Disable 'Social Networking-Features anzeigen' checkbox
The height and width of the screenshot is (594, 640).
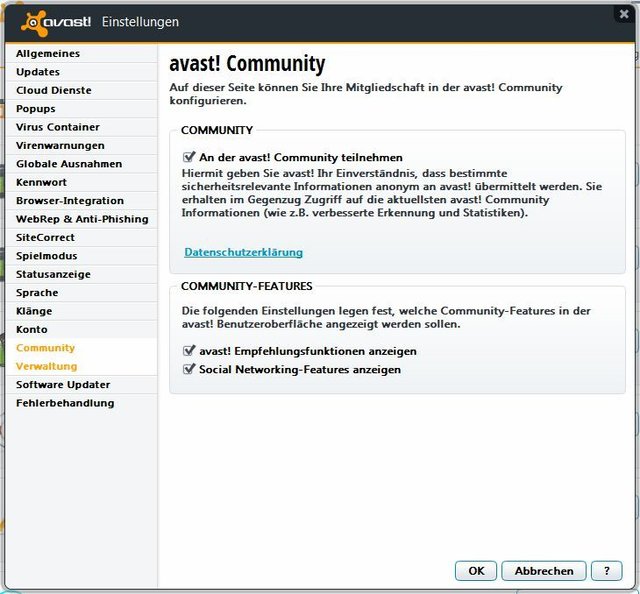[x=189, y=369]
